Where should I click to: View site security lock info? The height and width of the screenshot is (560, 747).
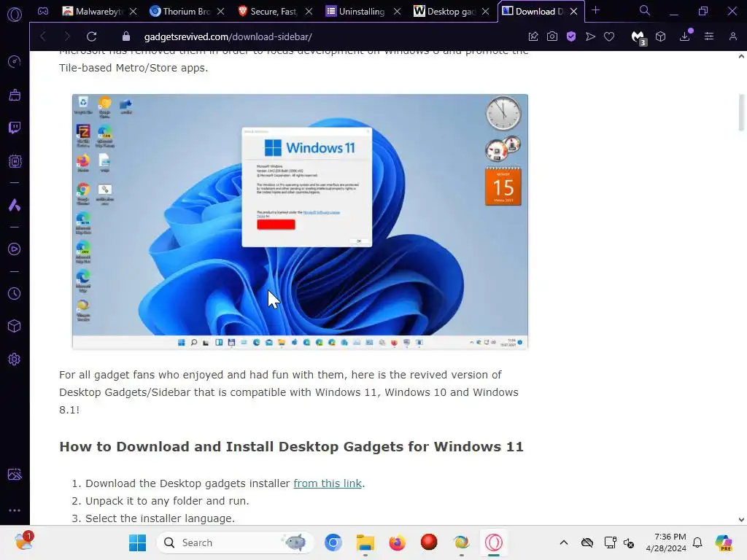point(126,36)
